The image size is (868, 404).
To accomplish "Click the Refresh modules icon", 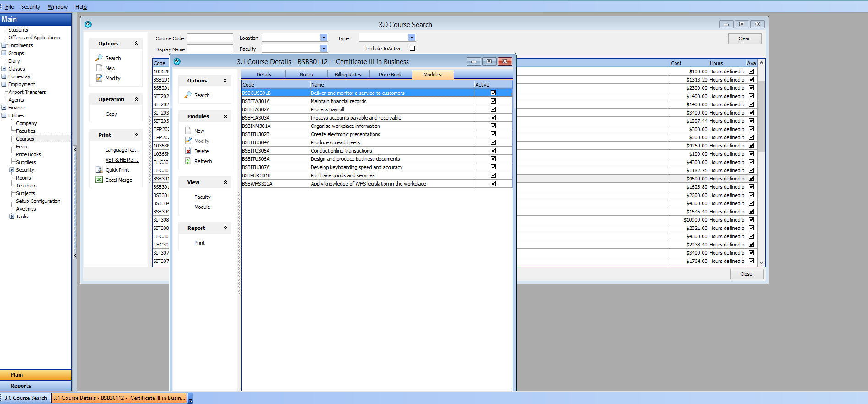I will click(188, 161).
